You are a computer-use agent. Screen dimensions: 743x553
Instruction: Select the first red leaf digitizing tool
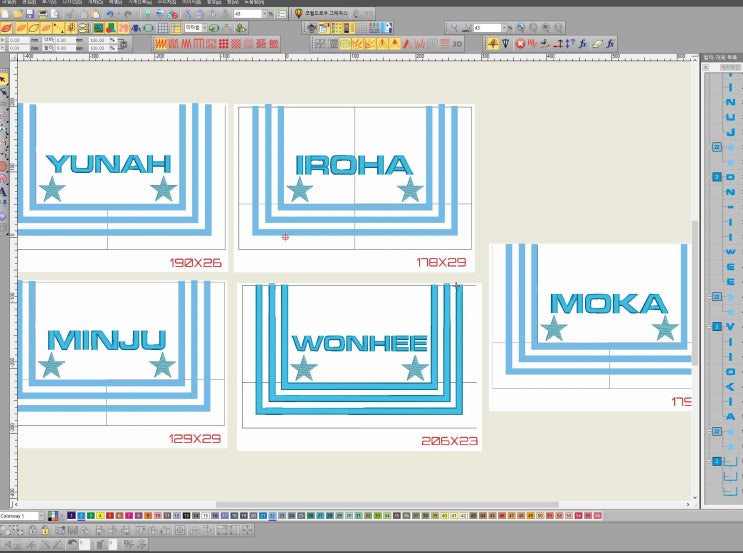(x=6, y=28)
